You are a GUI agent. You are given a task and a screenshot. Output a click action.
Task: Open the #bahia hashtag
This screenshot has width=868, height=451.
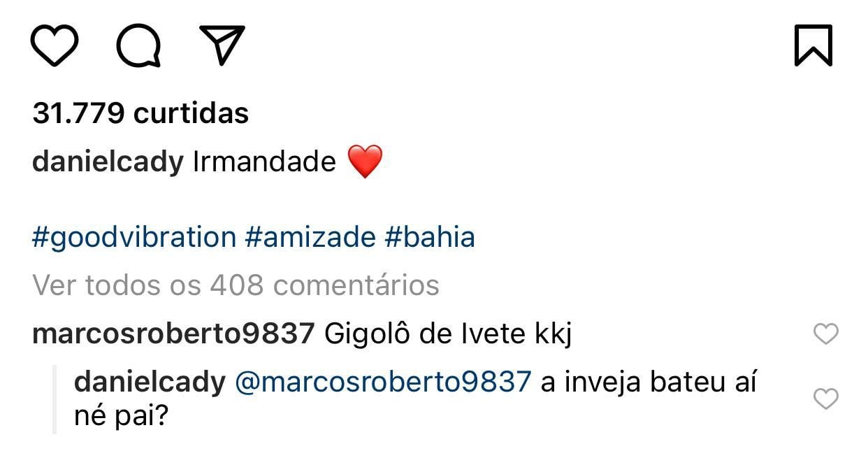click(x=430, y=238)
